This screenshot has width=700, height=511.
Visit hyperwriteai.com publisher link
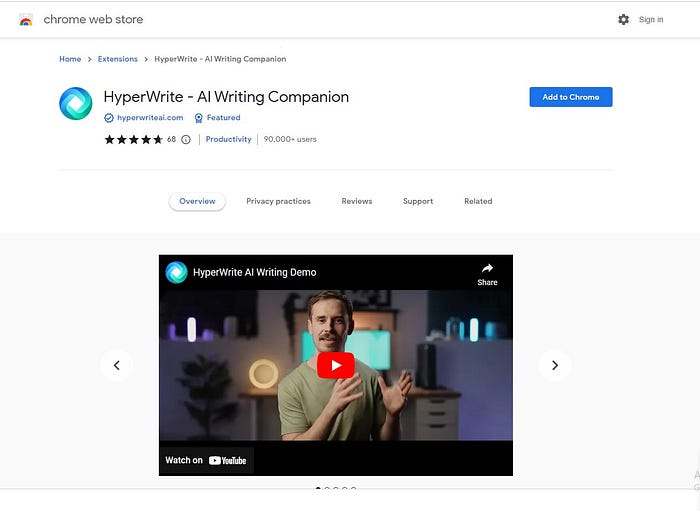tap(150, 117)
